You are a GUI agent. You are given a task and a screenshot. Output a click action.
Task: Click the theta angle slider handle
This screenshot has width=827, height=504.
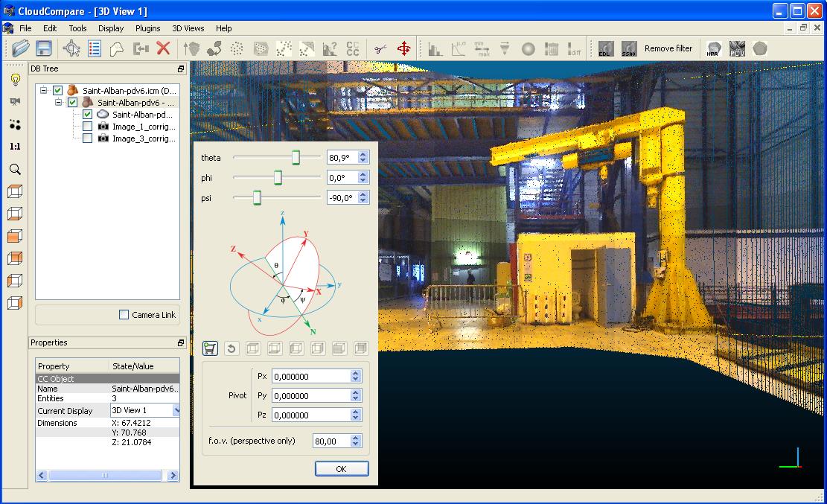click(296, 158)
